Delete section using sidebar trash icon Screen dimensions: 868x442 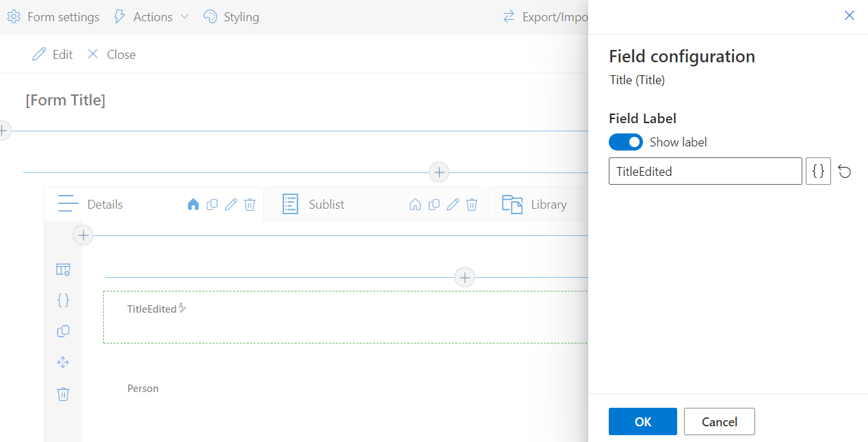pyautogui.click(x=63, y=394)
